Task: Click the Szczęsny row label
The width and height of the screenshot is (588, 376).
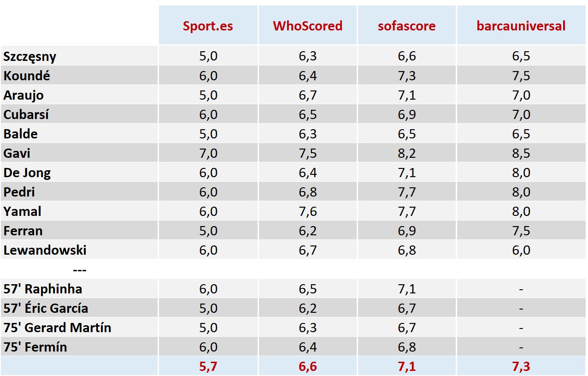Action: pos(30,56)
